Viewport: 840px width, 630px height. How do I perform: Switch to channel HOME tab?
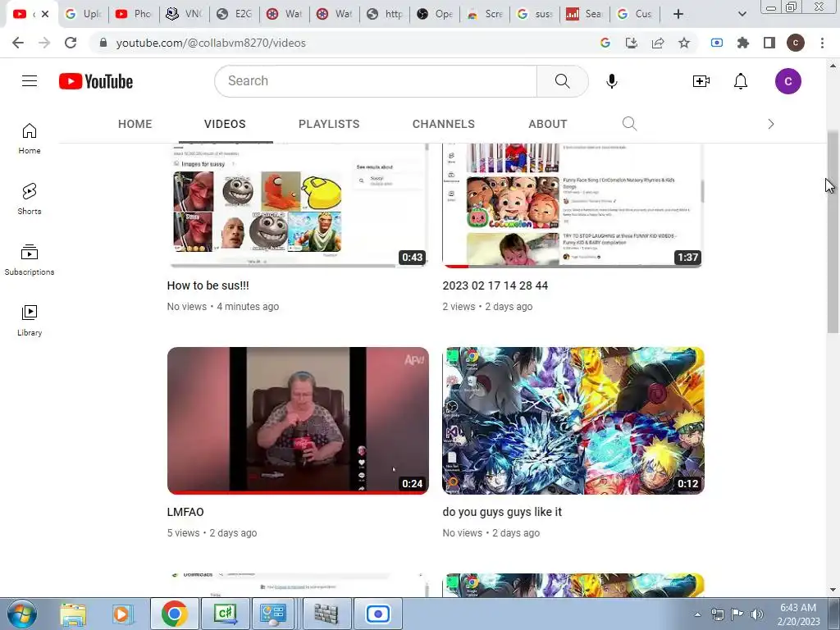coord(135,124)
